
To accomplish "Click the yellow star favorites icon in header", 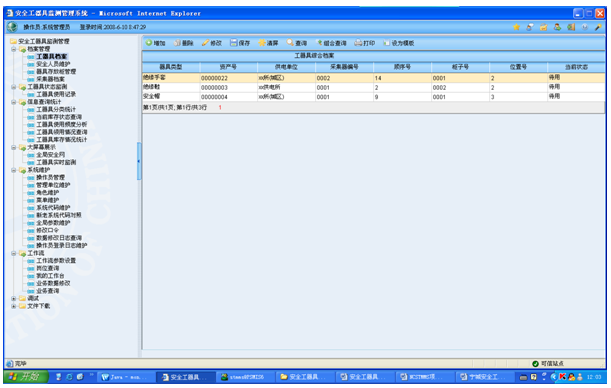I will [x=516, y=27].
